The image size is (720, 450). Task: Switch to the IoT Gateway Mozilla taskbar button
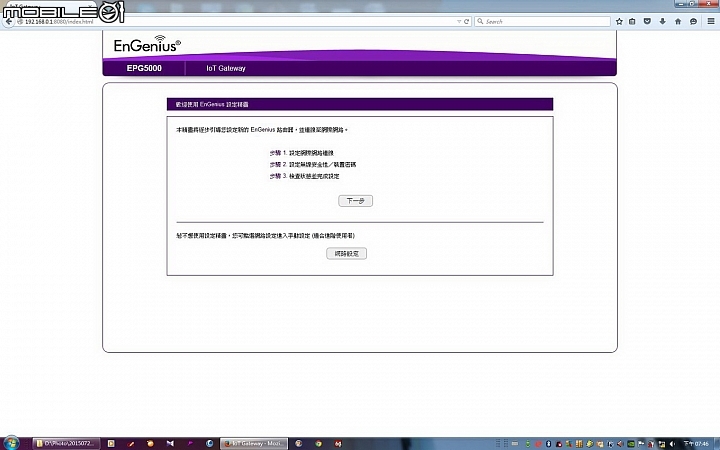[x=254, y=443]
